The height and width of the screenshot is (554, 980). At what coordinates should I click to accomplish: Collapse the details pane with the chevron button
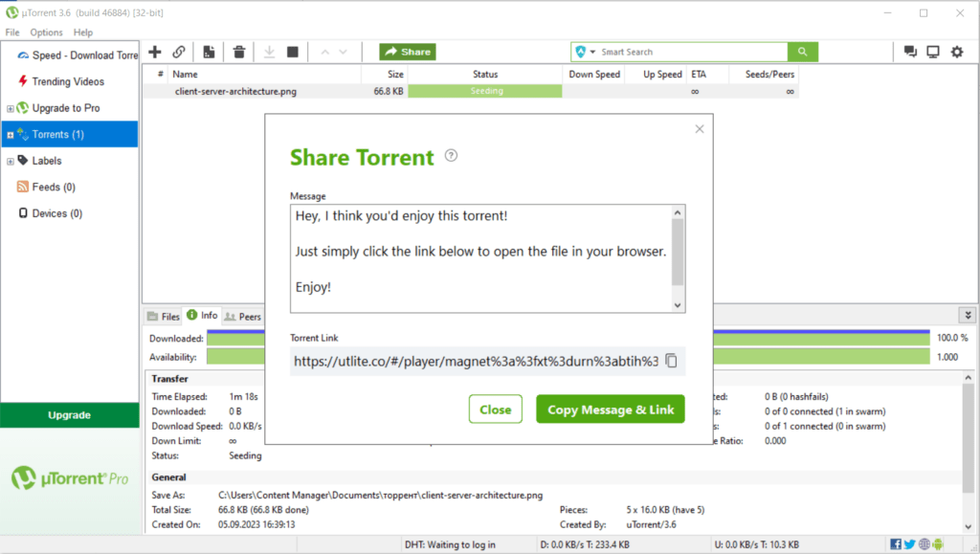(968, 316)
